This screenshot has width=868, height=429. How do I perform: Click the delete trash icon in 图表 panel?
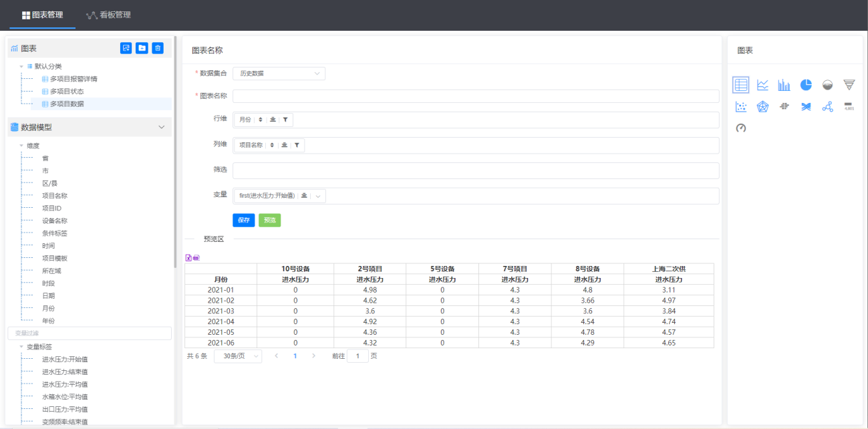pyautogui.click(x=158, y=48)
